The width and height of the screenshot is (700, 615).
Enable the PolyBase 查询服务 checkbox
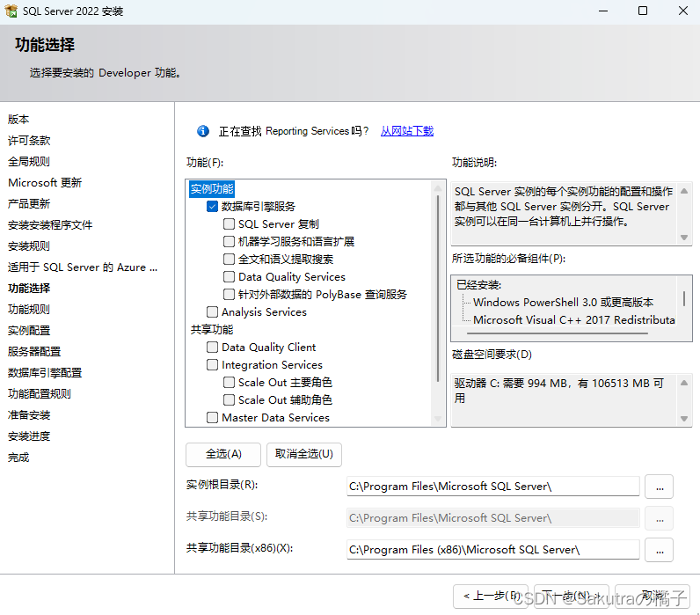pos(229,295)
